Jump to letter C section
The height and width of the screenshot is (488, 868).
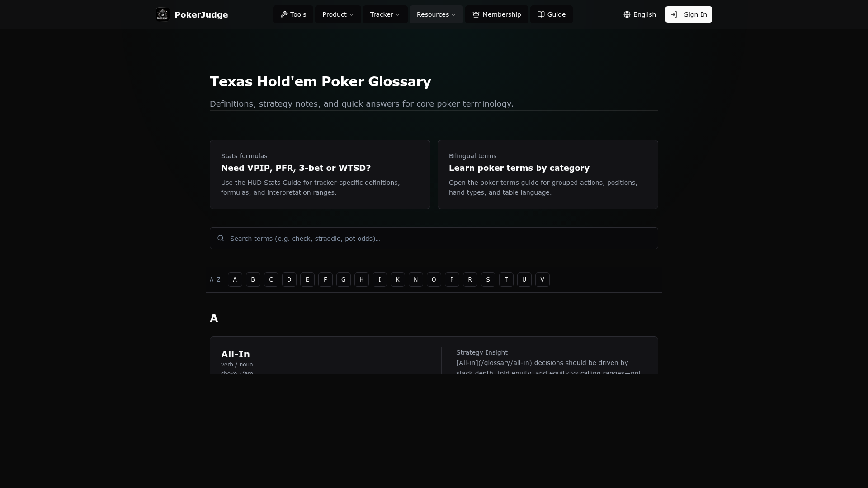coord(271,280)
